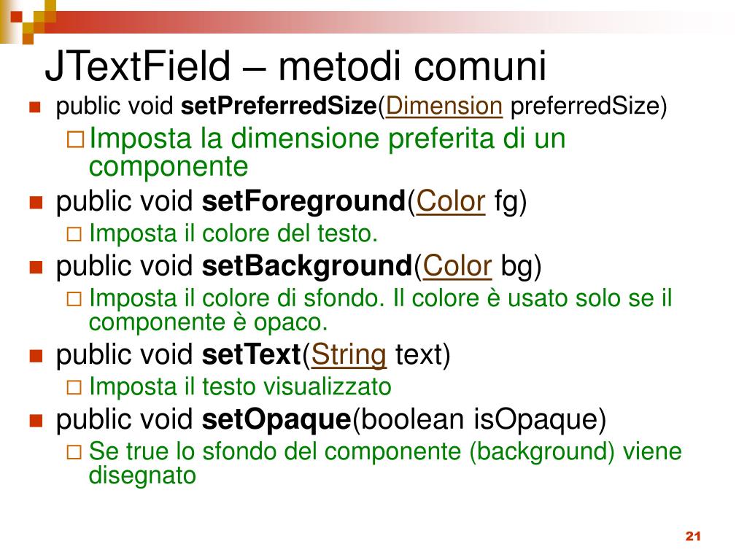Click hollow square before 'Imposta il testo visualizzato'
This screenshot has width=747, height=560.
pos(74,387)
